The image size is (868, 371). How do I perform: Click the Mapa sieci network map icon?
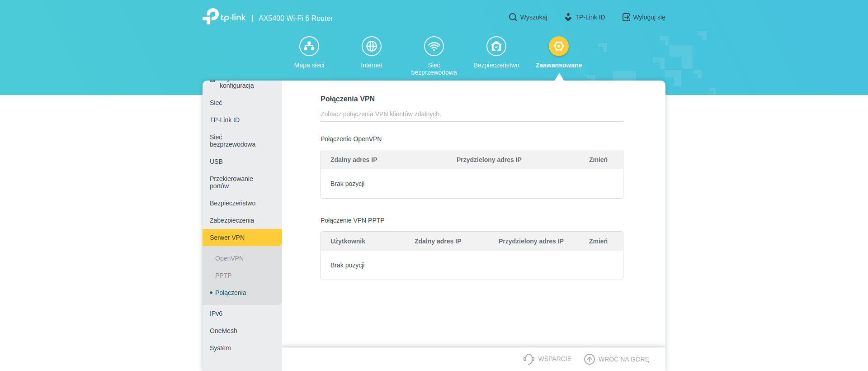tap(309, 46)
